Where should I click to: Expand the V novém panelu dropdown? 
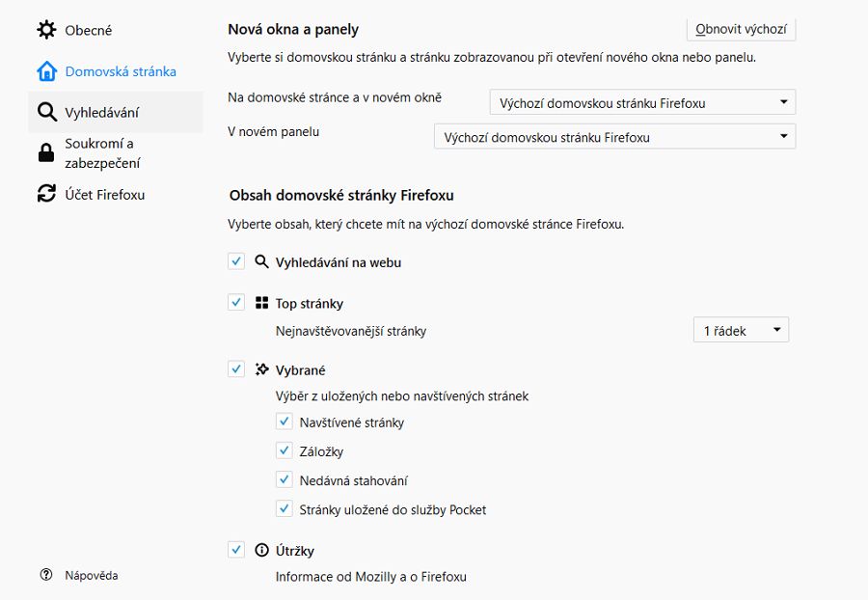(x=614, y=137)
